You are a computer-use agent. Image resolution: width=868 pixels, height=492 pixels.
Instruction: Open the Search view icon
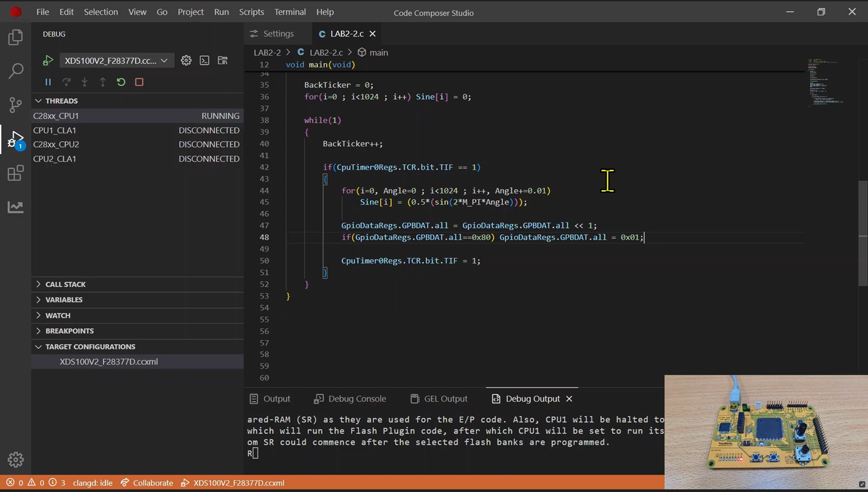[x=15, y=71]
